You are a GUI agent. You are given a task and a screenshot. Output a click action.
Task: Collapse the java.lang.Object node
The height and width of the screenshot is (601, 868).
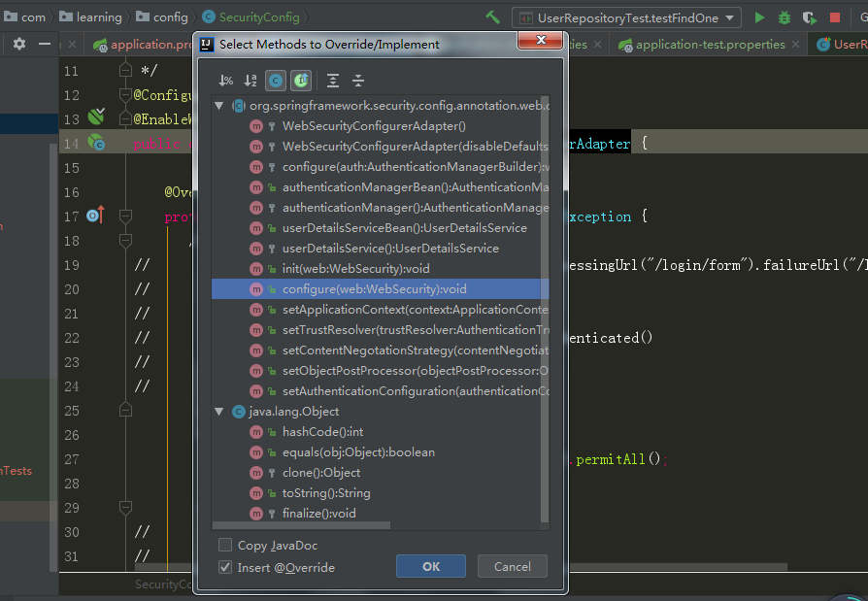(218, 411)
